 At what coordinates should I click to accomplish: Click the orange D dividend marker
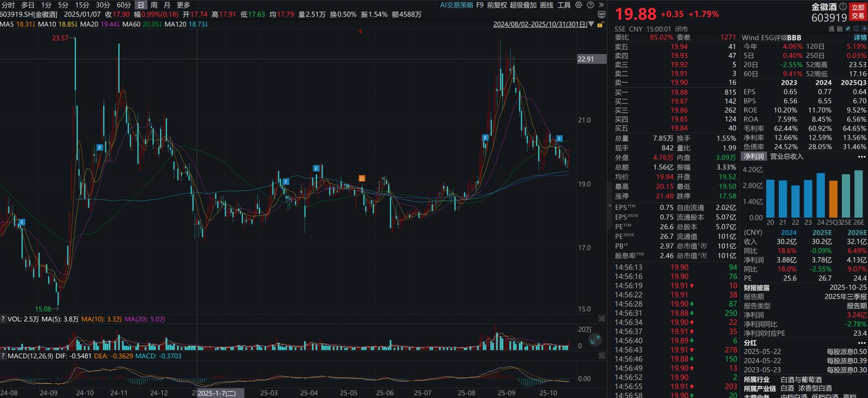click(x=362, y=178)
